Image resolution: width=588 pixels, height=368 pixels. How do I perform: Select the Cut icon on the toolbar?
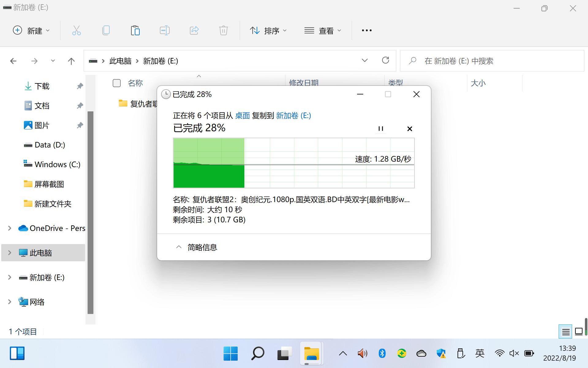(x=76, y=30)
